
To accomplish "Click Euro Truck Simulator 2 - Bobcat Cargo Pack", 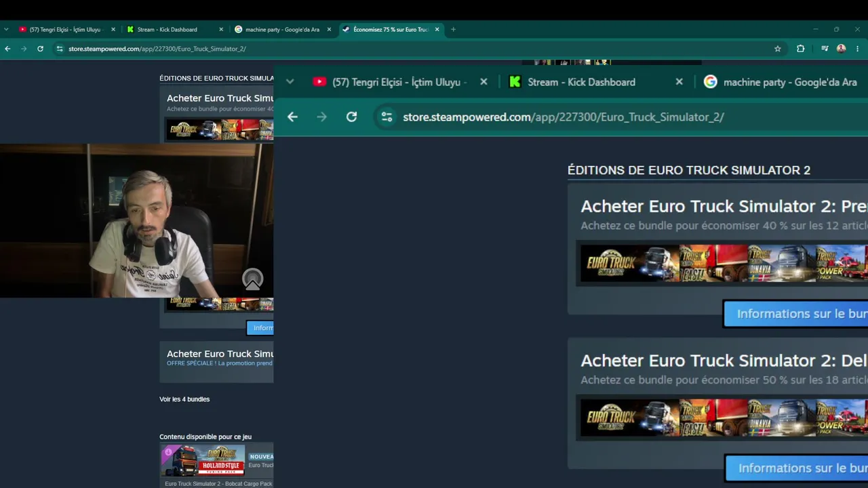I will pos(218,484).
